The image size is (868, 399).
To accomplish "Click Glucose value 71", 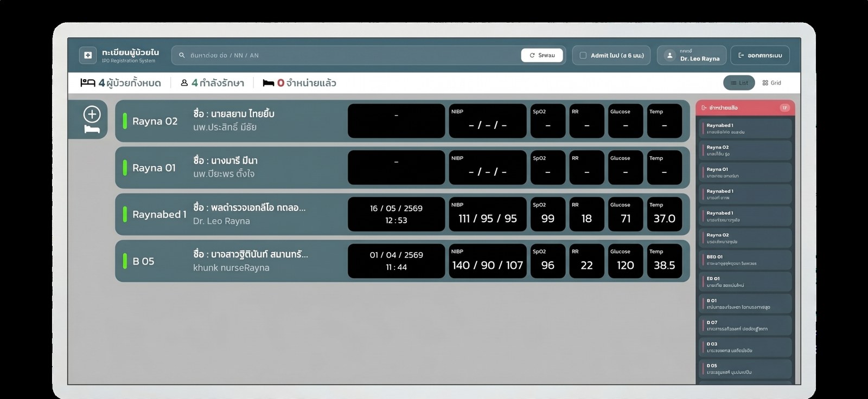I will pos(626,218).
